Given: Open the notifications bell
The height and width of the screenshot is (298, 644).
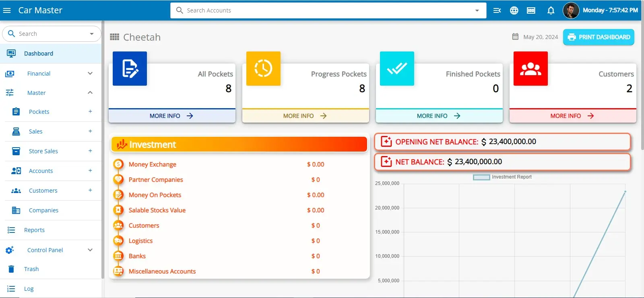Looking at the screenshot, I should (551, 10).
